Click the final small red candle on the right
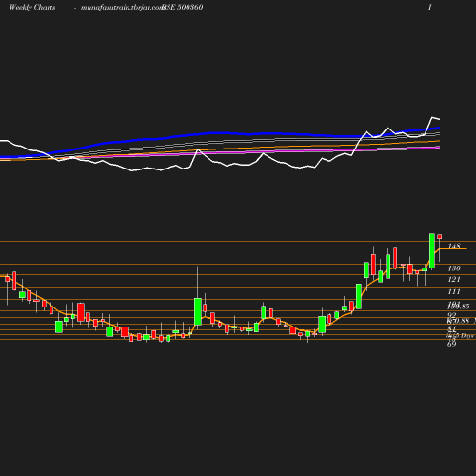This screenshot has height=476, width=476. click(x=440, y=237)
